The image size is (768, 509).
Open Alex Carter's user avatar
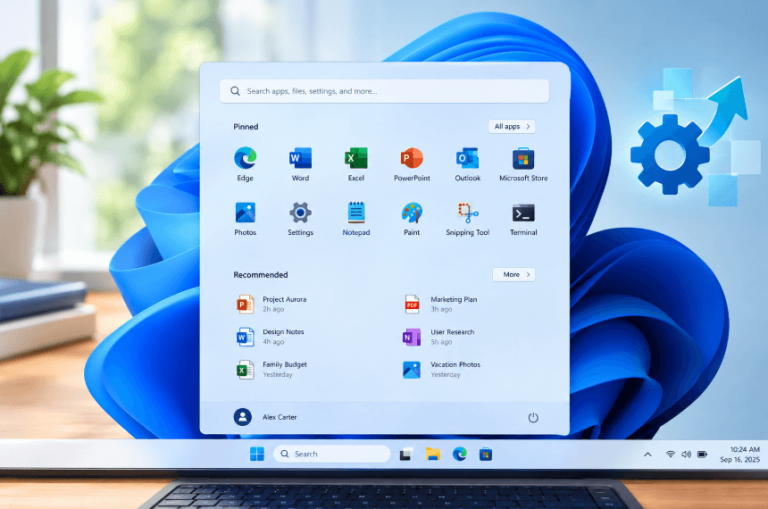(x=242, y=417)
